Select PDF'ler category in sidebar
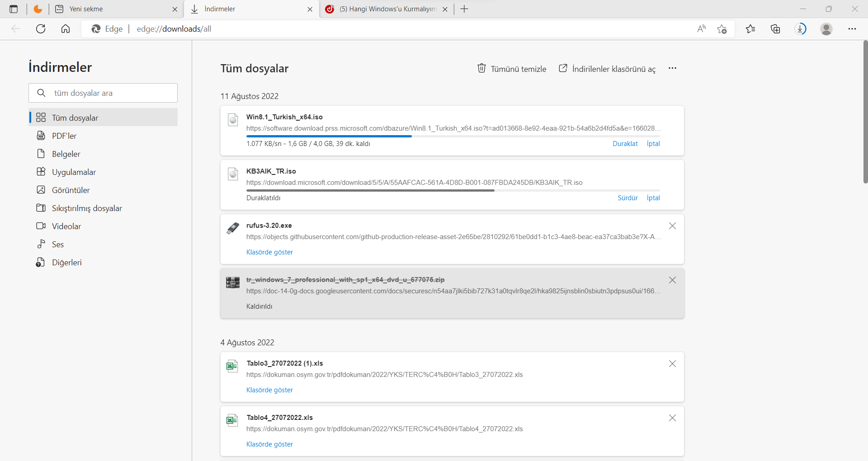 (x=64, y=136)
